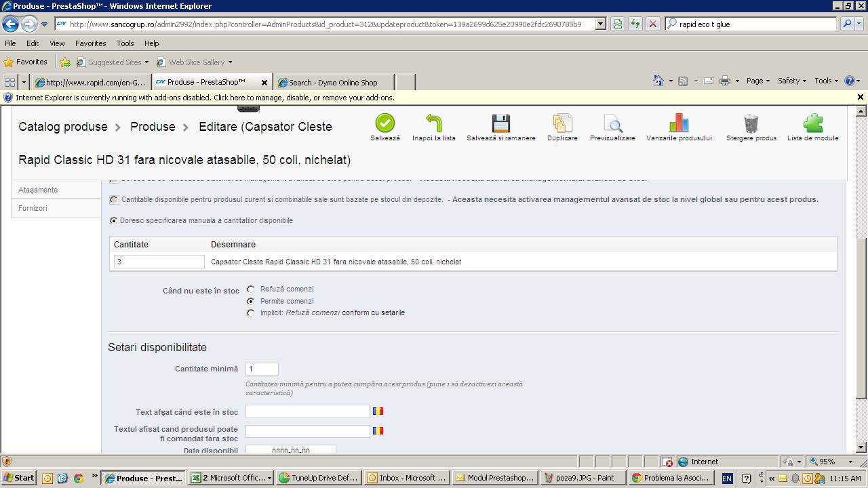Switch to the rapid.com browser tab

click(x=92, y=82)
